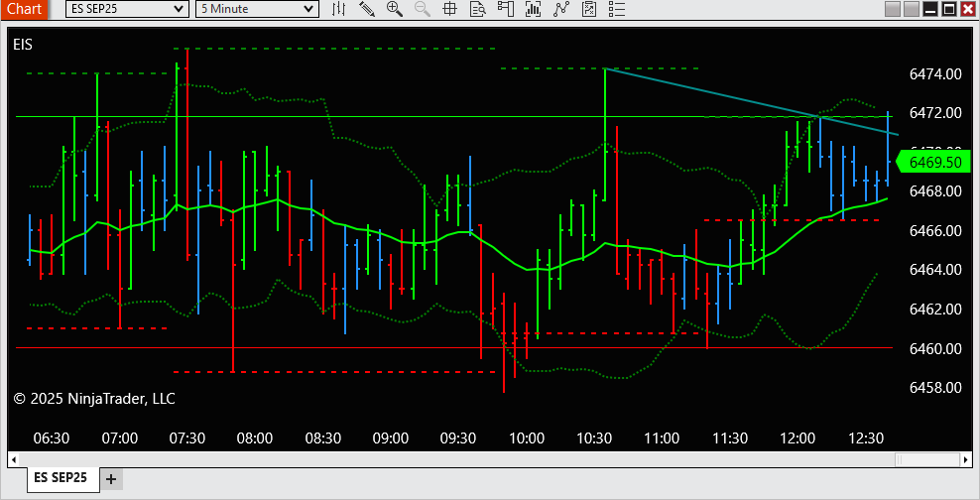Viewport: 980px width, 500px height.
Task: Add a new chart tab with plus
Action: (x=111, y=479)
